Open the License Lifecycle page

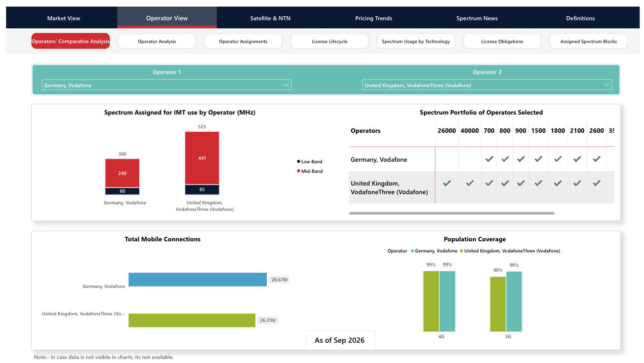click(x=330, y=41)
